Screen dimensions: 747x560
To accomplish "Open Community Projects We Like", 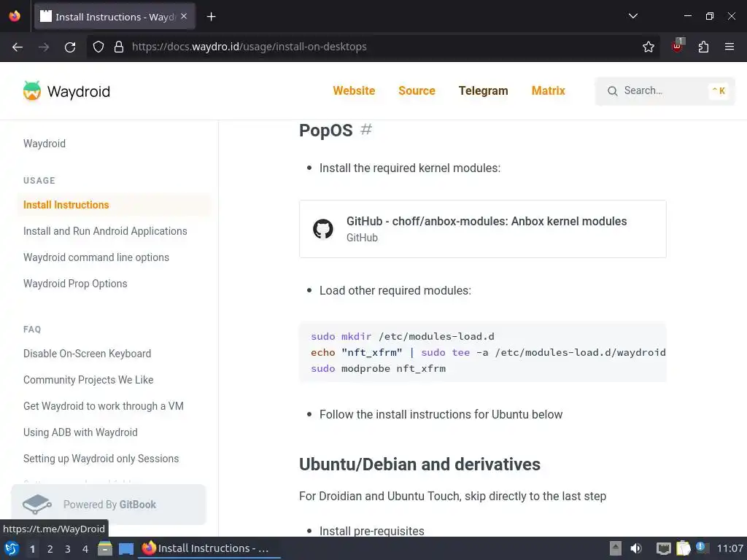I will [x=88, y=379].
